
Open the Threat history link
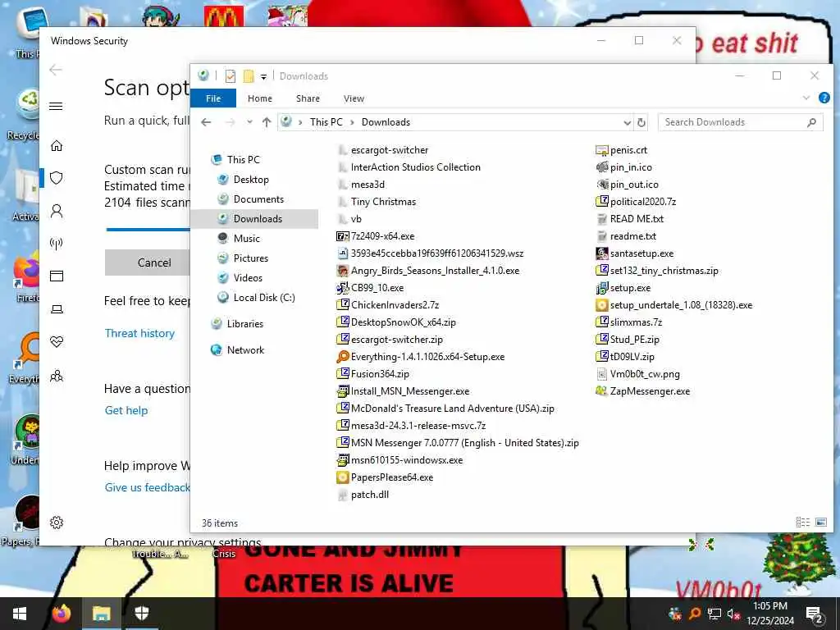(x=139, y=333)
